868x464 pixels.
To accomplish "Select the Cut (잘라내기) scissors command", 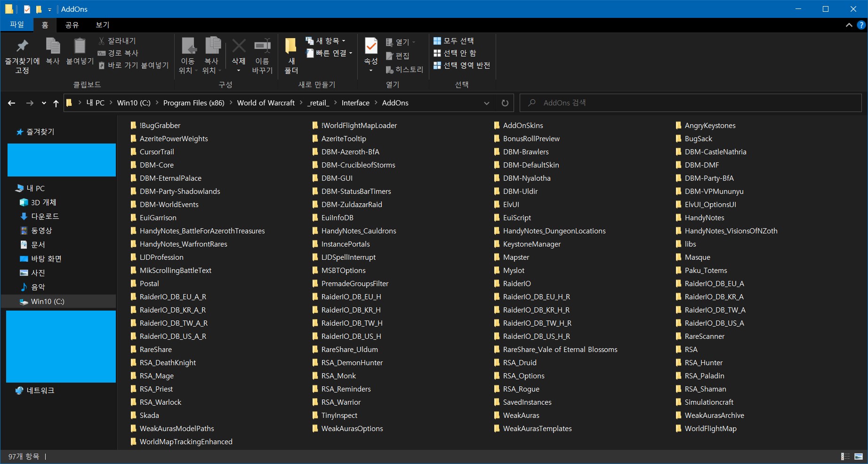I will (x=117, y=41).
